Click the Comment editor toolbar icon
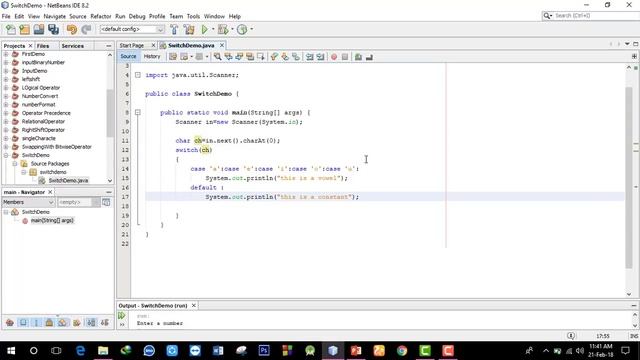 pos(358,57)
